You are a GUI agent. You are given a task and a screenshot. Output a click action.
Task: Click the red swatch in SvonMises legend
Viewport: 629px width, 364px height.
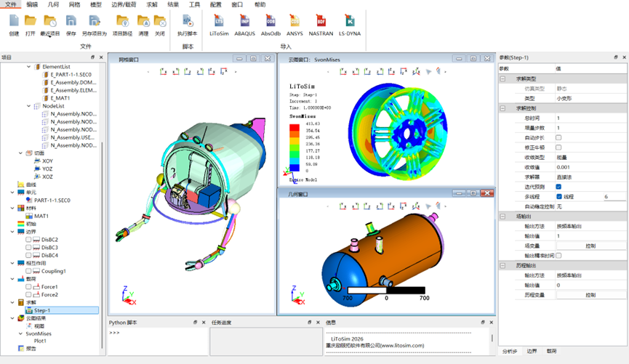coord(295,127)
